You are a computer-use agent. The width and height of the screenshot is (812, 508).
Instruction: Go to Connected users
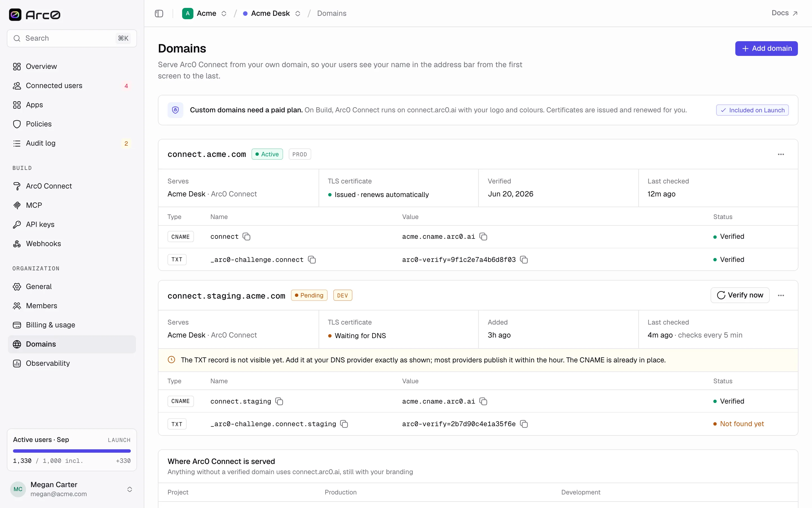(72, 86)
